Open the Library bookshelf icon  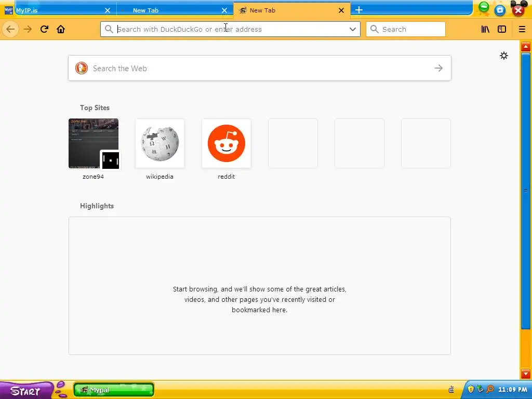pyautogui.click(x=486, y=29)
